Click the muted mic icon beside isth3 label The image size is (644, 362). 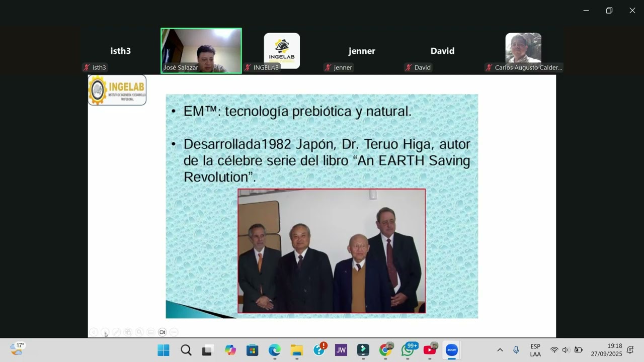(87, 67)
